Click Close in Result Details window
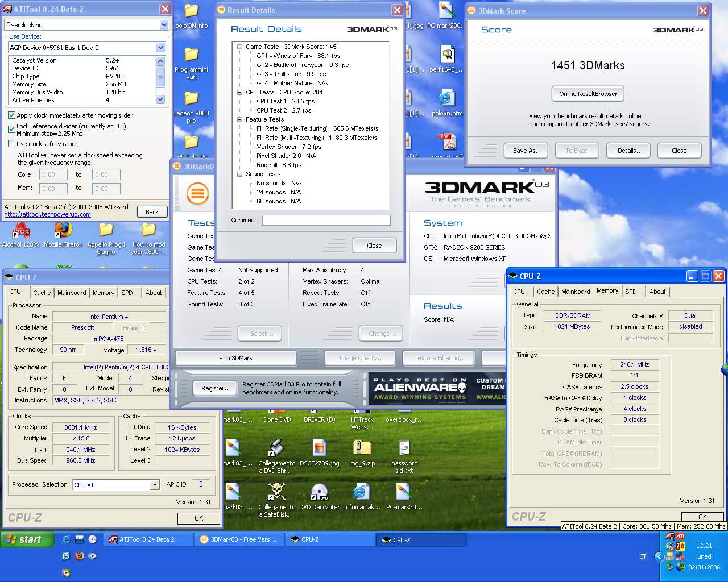Viewport: 728px width, 582px height. pyautogui.click(x=374, y=246)
